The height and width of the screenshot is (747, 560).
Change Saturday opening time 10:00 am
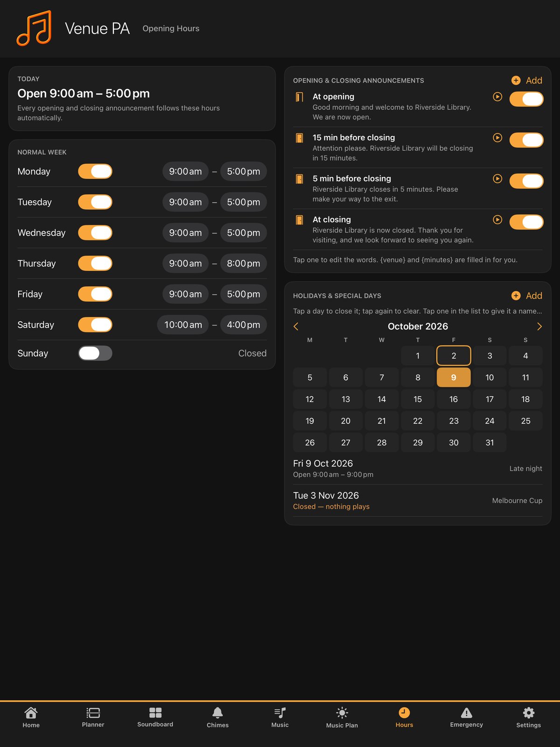click(183, 325)
